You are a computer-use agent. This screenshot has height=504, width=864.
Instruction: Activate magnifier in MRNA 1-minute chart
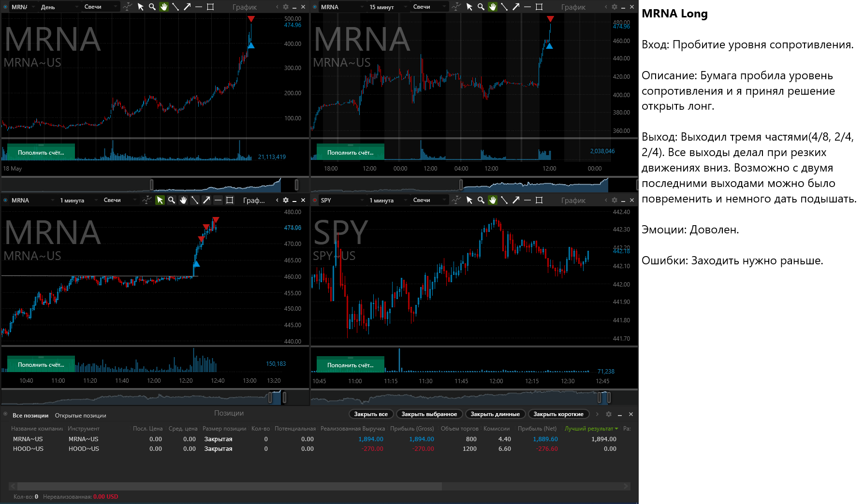click(x=171, y=200)
